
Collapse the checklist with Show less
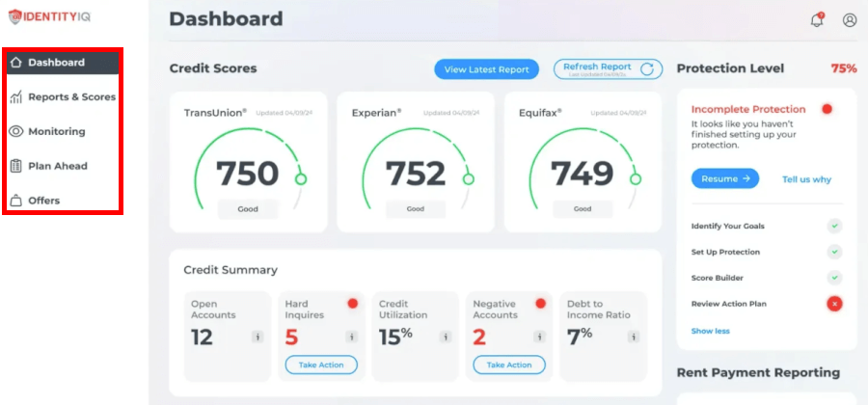click(710, 331)
